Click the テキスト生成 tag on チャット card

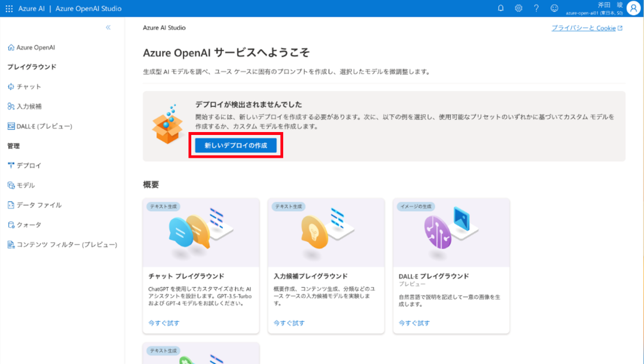163,206
